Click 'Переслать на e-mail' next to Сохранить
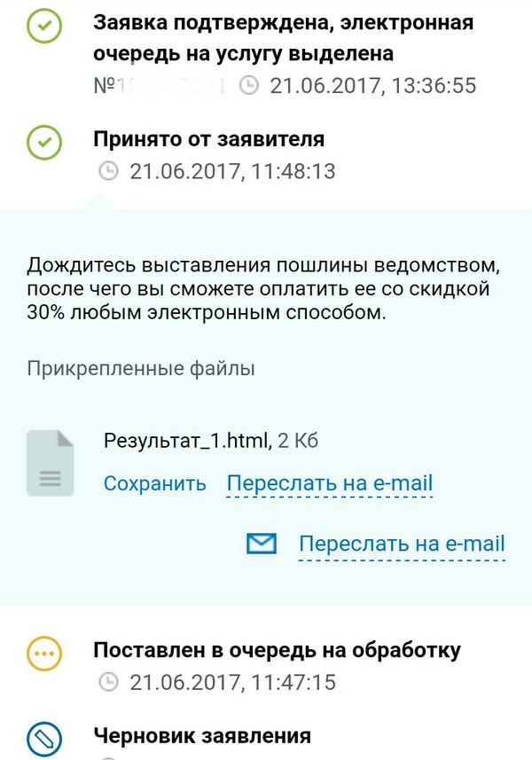The image size is (532, 760). point(330,483)
